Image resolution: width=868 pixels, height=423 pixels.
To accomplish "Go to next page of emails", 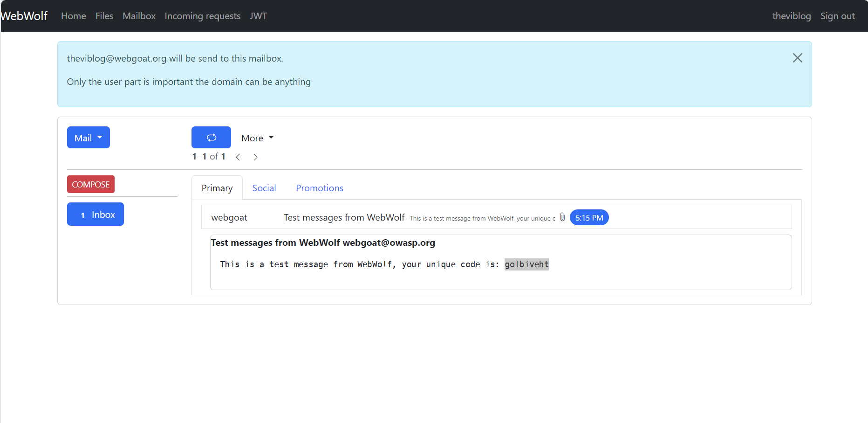I will (255, 157).
